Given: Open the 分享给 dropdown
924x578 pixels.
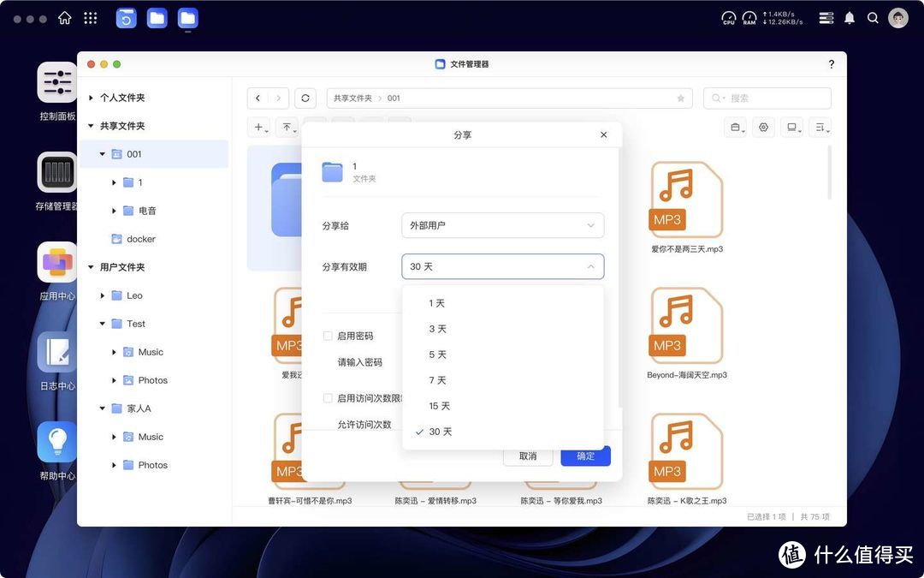Looking at the screenshot, I should [502, 225].
